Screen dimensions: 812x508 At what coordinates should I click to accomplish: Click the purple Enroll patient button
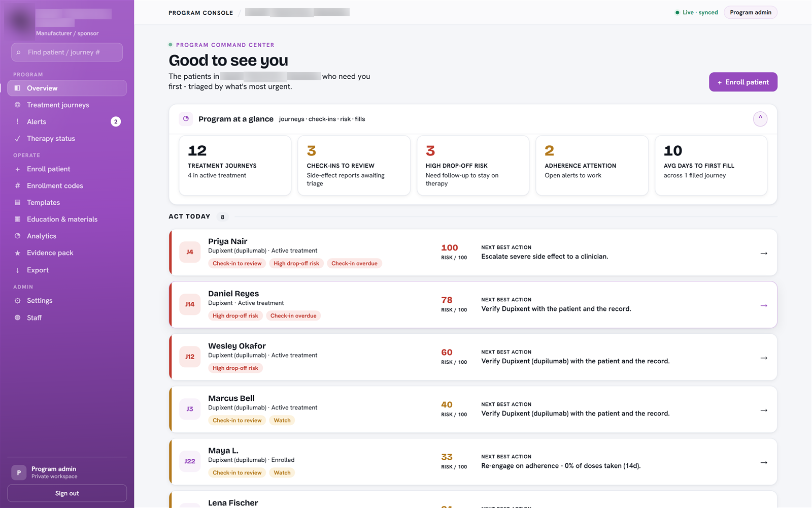(x=743, y=82)
